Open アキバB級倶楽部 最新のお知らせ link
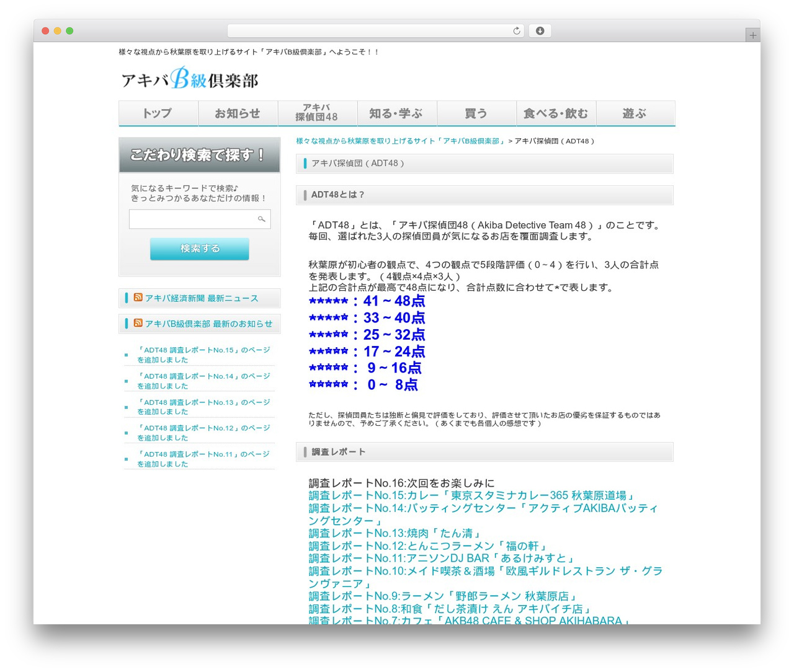The image size is (794, 672). pyautogui.click(x=208, y=324)
